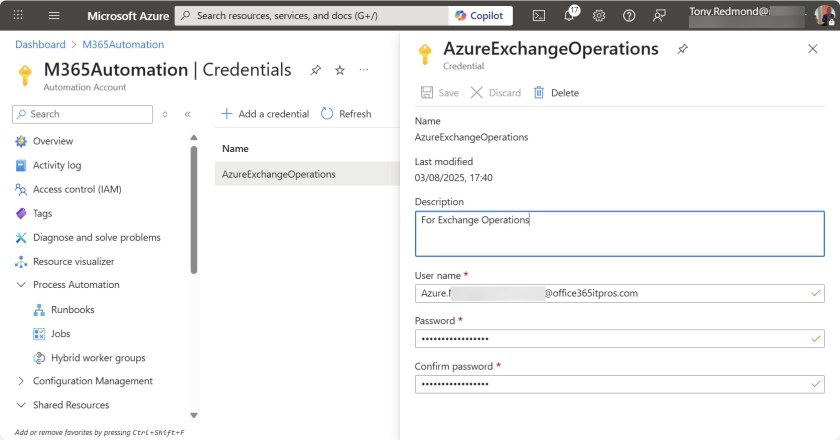Open Access control (IAM)
The image size is (840, 440).
coord(77,189)
